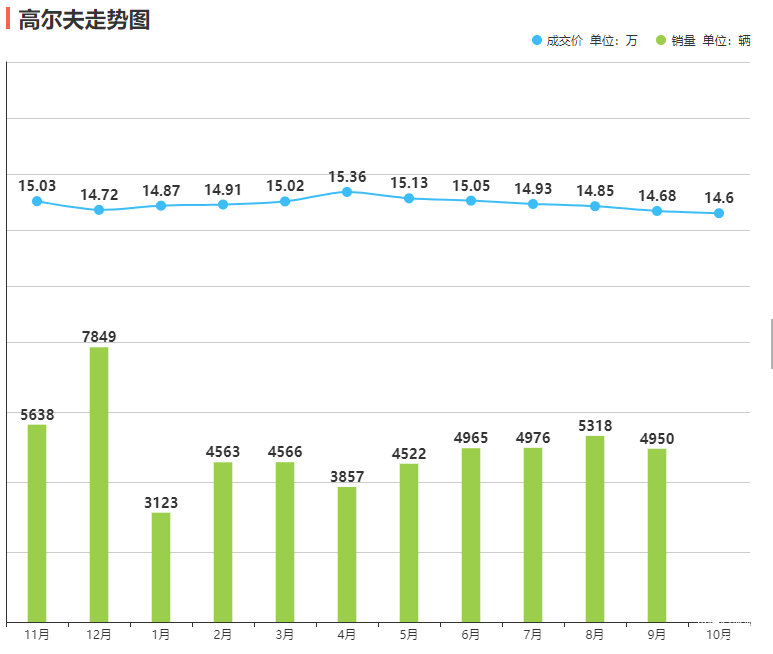Screen dimensions: 773x654
Task: Select the 14.72 data point on the line
Action: 99,210
